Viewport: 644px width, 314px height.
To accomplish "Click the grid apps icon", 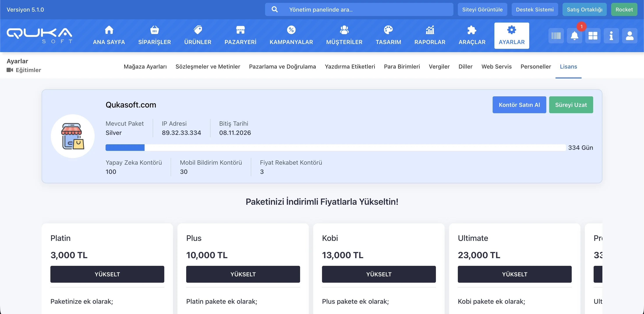I will [593, 36].
